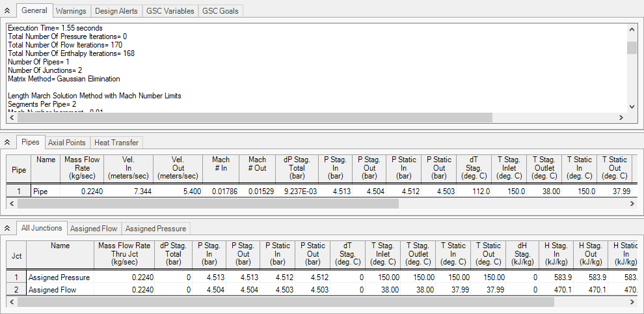This screenshot has width=644, height=314.
Task: Click the General panel scroll-down arrow
Action: (x=632, y=107)
